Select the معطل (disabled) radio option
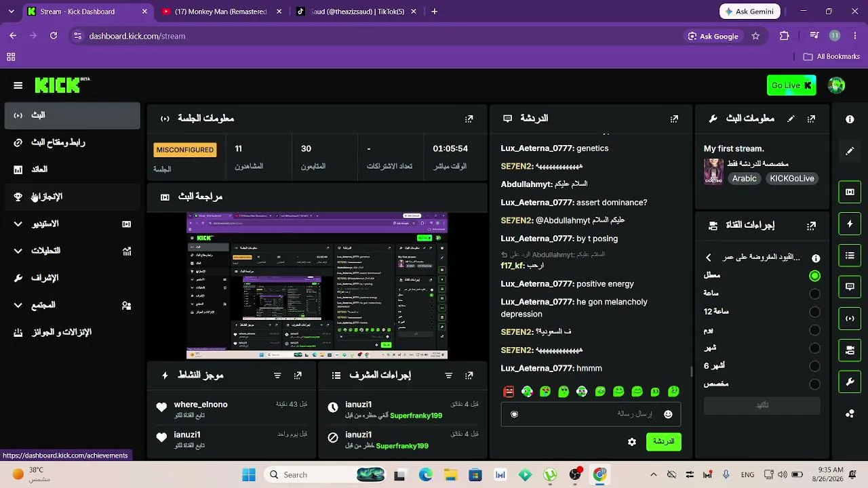Screen dimensions: 868x488 click(814, 276)
